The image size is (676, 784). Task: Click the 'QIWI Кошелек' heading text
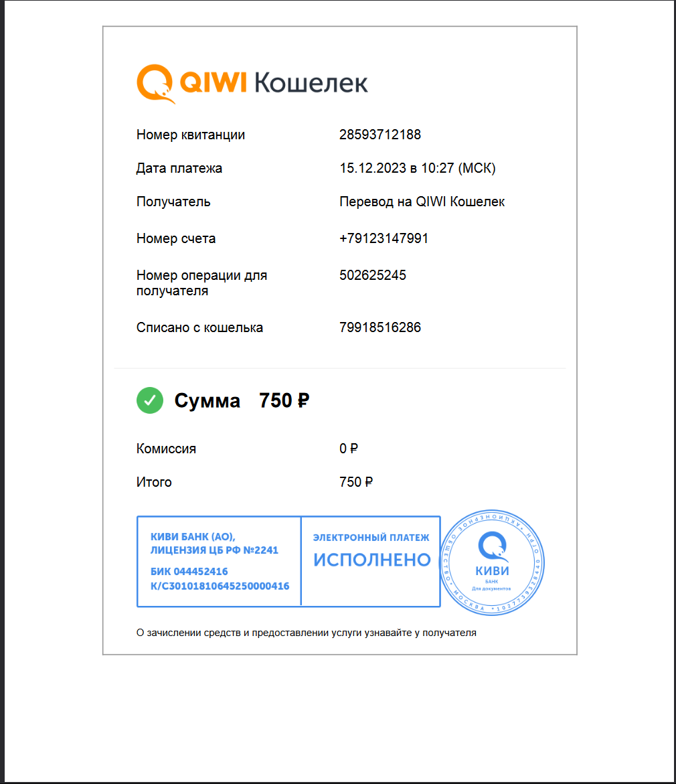[274, 82]
